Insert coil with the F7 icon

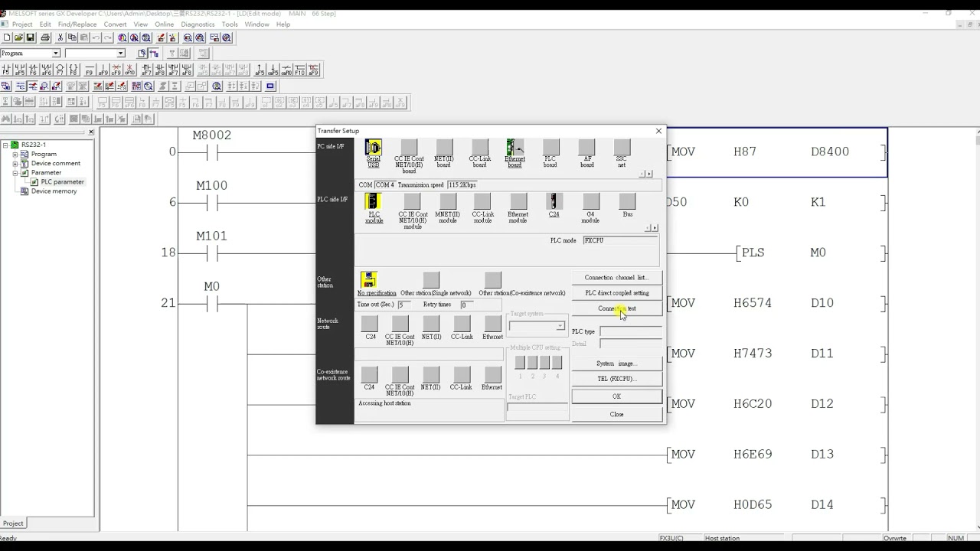point(60,70)
